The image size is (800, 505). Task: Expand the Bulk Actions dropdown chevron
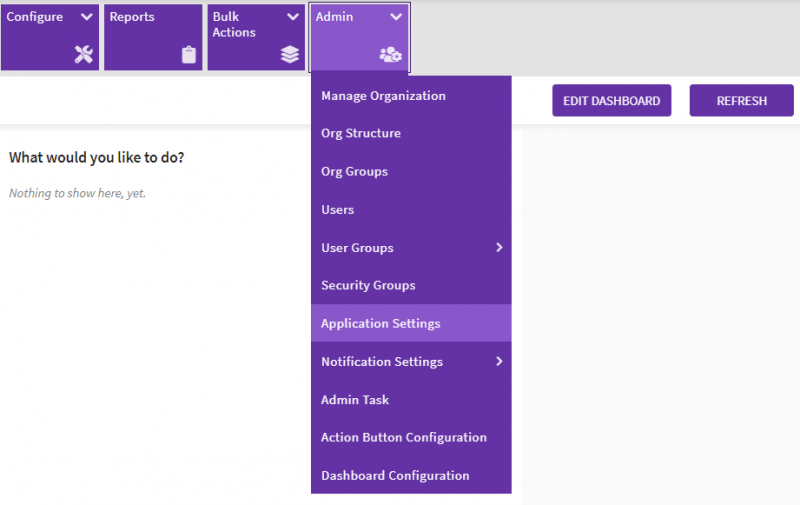[x=293, y=17]
